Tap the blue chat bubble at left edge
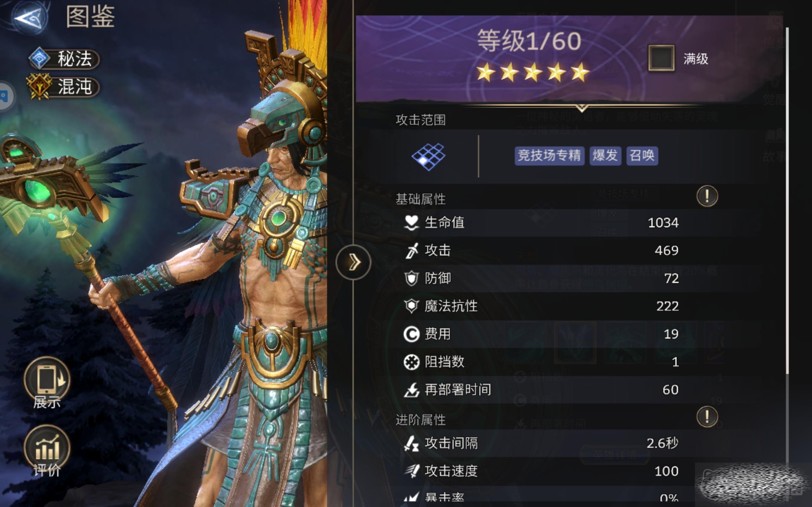This screenshot has height=507, width=812. point(5,96)
